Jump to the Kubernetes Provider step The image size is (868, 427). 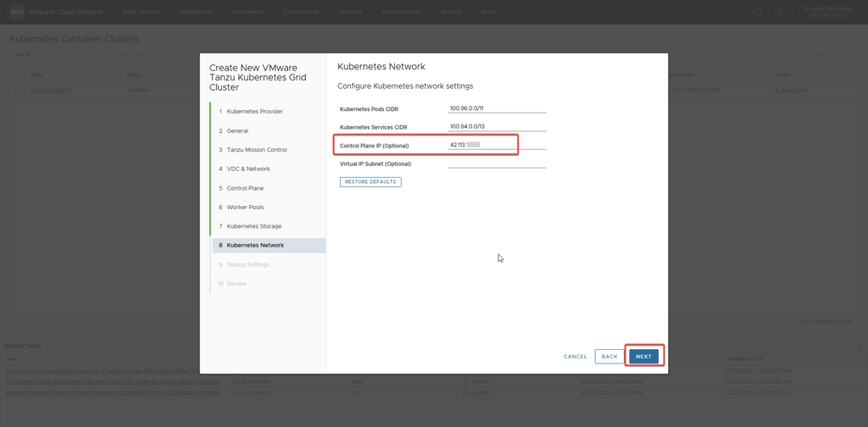tap(254, 112)
